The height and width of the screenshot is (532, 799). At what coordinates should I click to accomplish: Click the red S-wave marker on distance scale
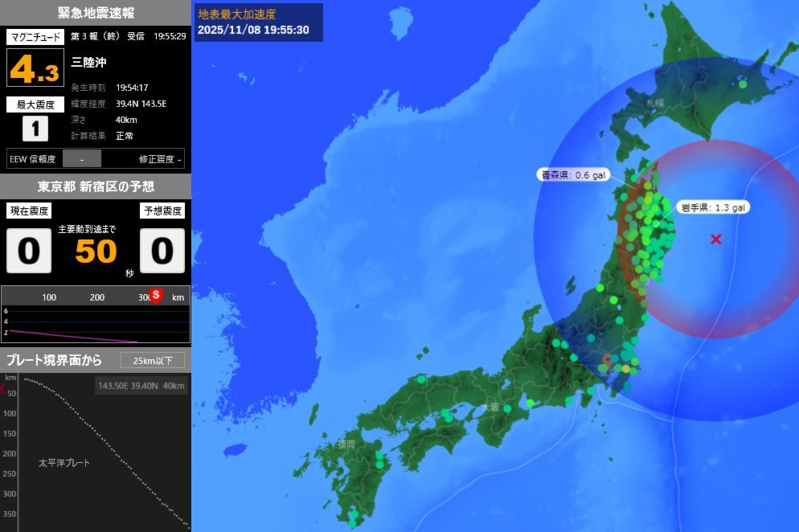click(x=156, y=295)
